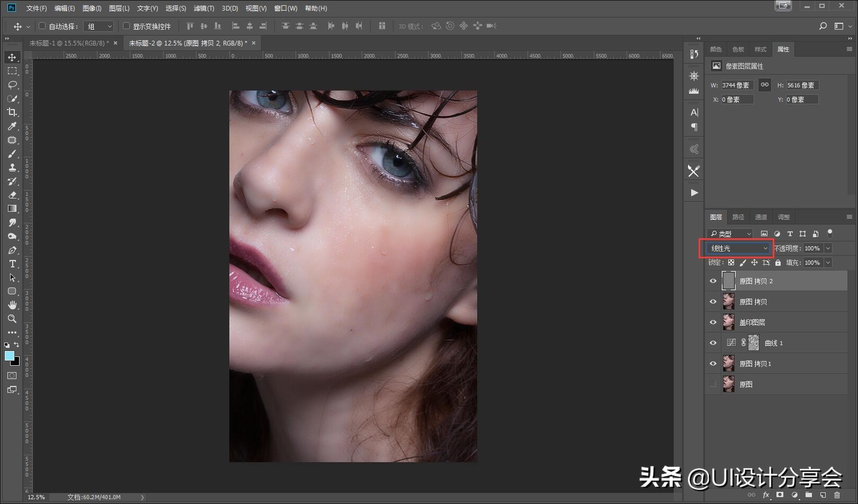
Task: Select the Lasso tool
Action: [x=12, y=85]
